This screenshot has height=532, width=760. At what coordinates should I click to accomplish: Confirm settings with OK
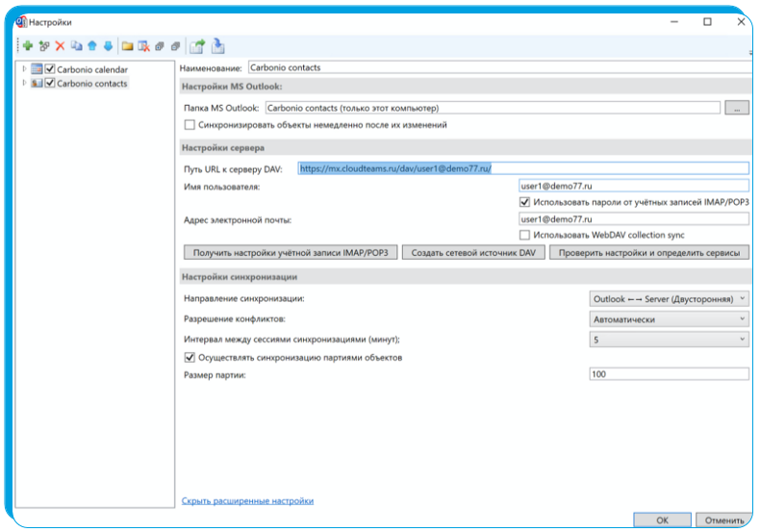click(x=662, y=519)
